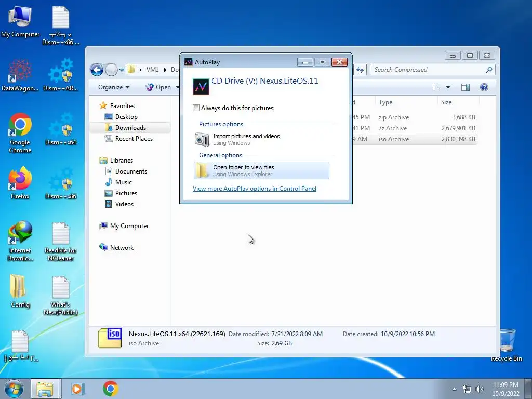Open View more AutoPlay options link
The height and width of the screenshot is (399, 532).
[x=255, y=189]
